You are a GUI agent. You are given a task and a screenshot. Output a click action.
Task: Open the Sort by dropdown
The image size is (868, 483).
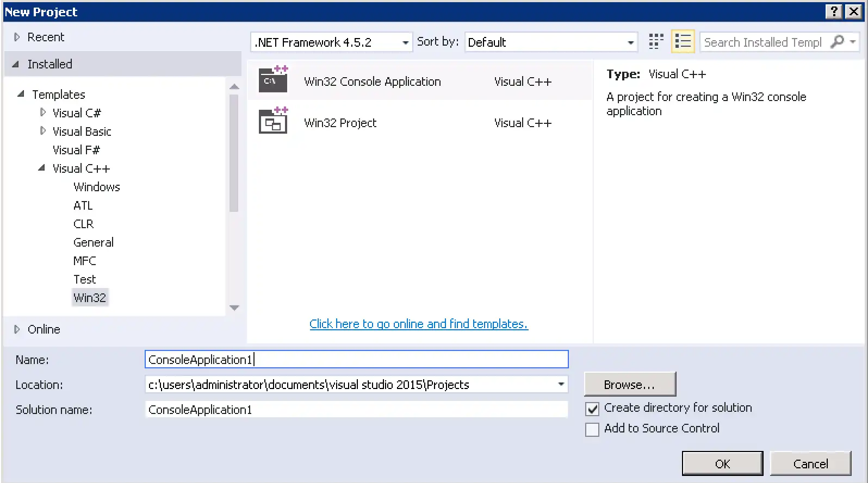pos(630,42)
